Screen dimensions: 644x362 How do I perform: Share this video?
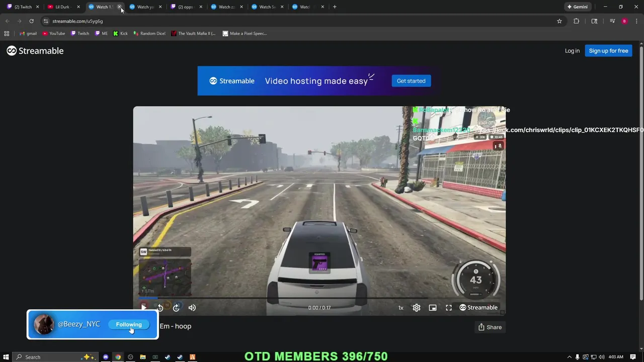(x=490, y=327)
